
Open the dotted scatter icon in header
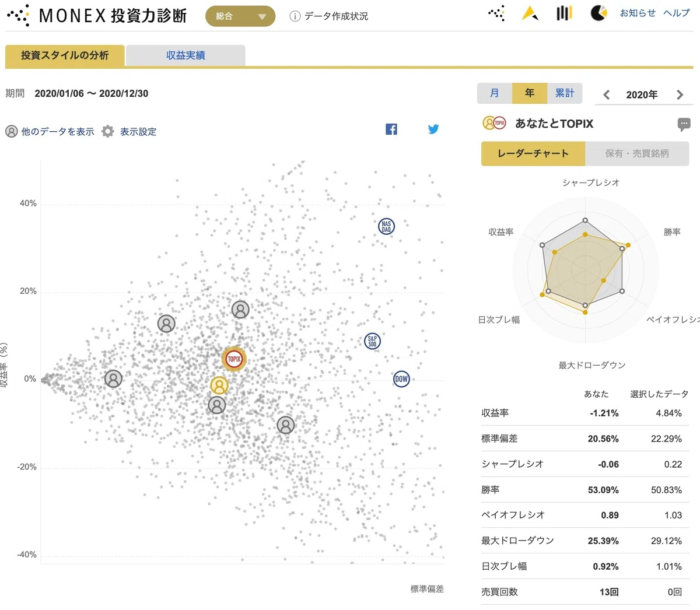click(496, 13)
